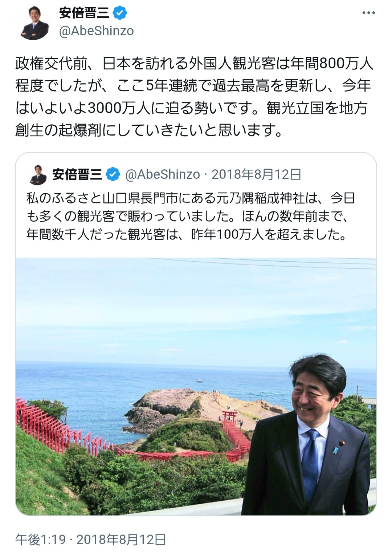Click the small boat on the sea in photo
This screenshot has height=553, width=392.
200,381
